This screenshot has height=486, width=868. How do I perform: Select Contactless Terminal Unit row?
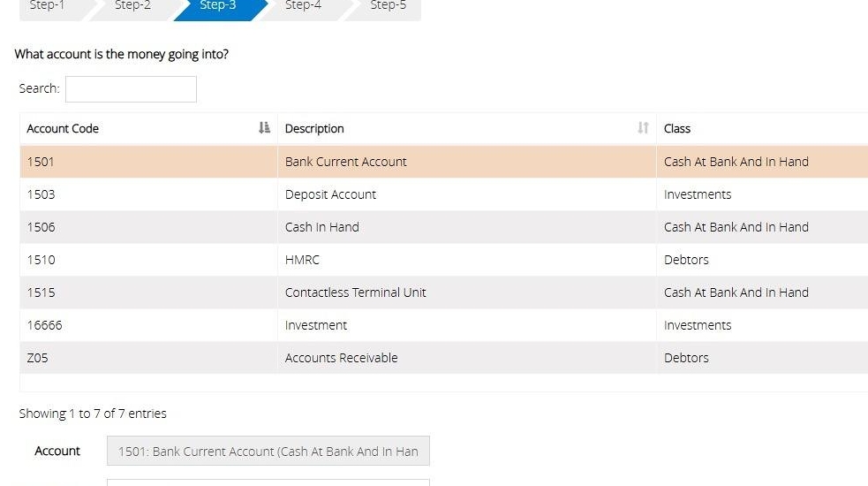[x=355, y=292]
